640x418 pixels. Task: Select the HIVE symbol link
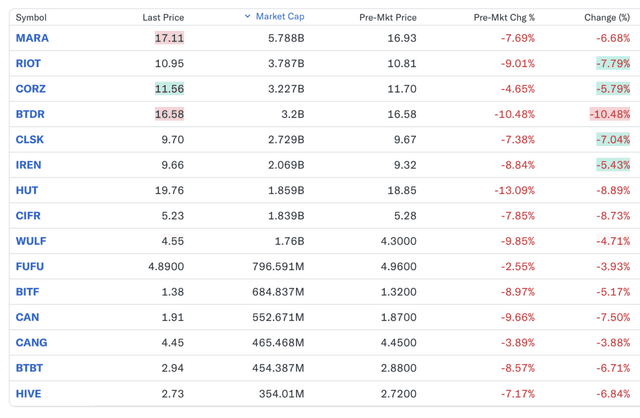coord(29,394)
